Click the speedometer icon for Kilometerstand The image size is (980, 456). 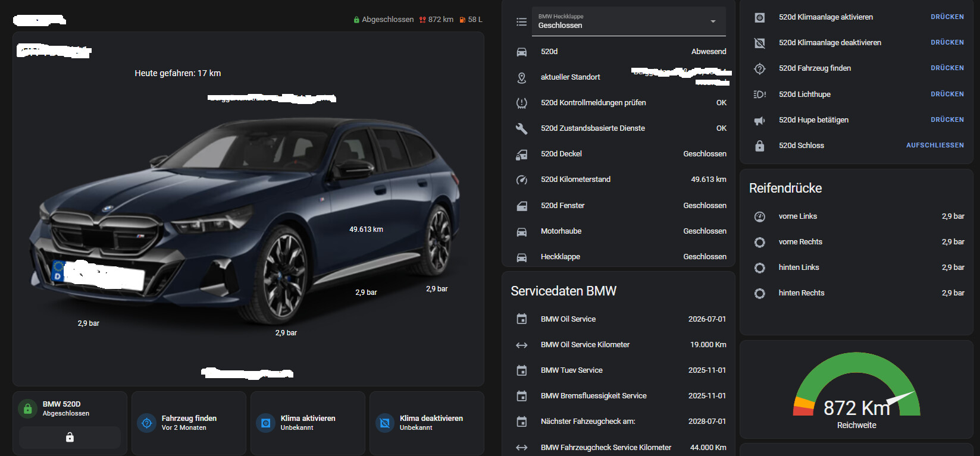(x=521, y=180)
